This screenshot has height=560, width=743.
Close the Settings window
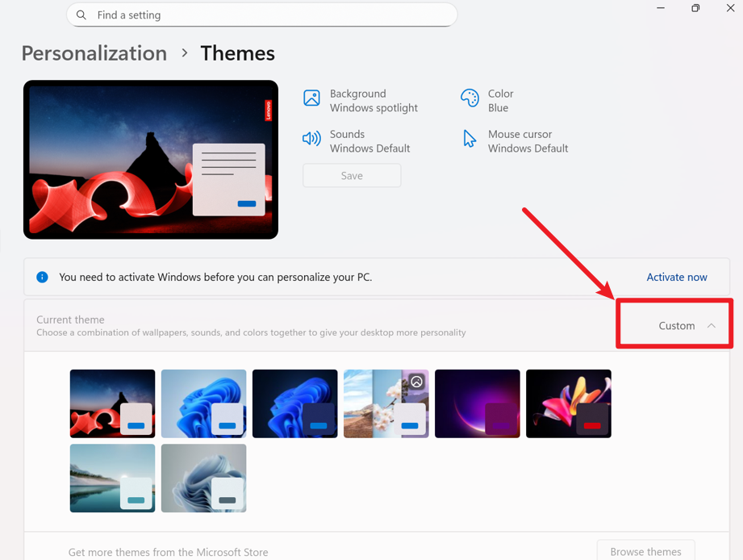(x=730, y=8)
